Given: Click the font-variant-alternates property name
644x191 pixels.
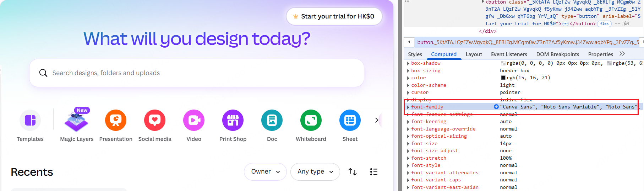Looking at the screenshot, I should click(x=445, y=173).
